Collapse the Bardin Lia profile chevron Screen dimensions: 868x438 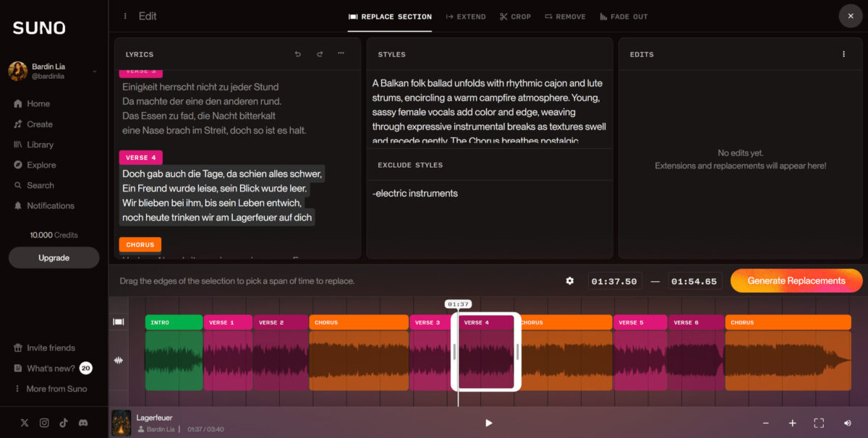coord(94,71)
